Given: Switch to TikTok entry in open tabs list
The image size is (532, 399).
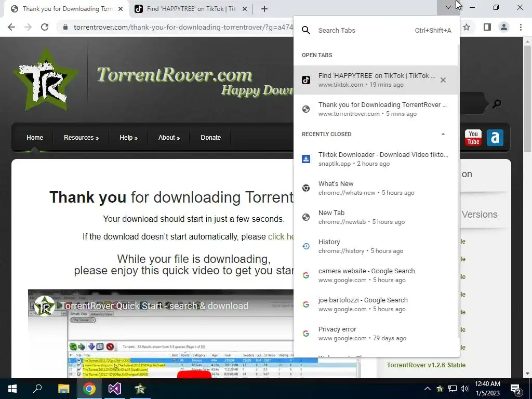Looking at the screenshot, I should (x=376, y=80).
